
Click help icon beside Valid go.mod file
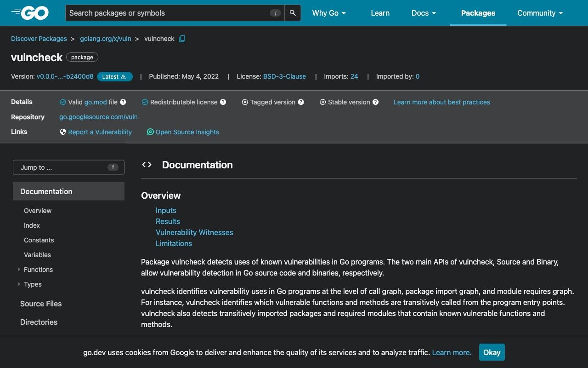(x=123, y=102)
